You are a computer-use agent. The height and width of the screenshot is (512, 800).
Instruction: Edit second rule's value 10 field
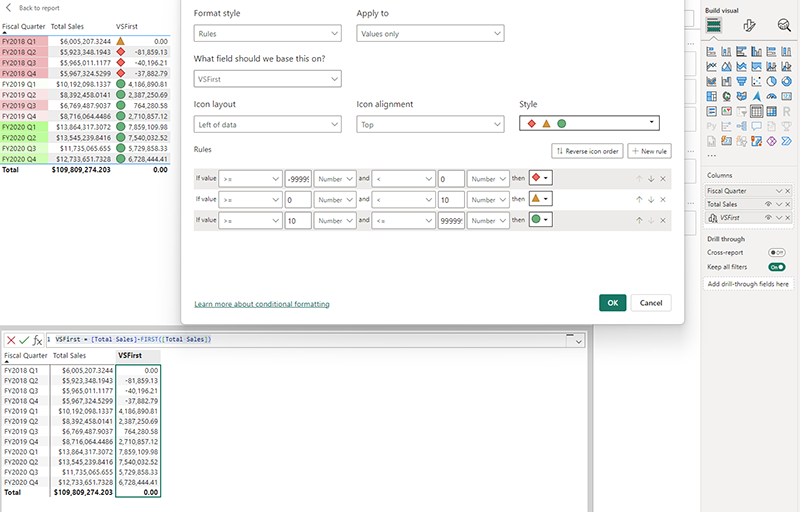[451, 200]
